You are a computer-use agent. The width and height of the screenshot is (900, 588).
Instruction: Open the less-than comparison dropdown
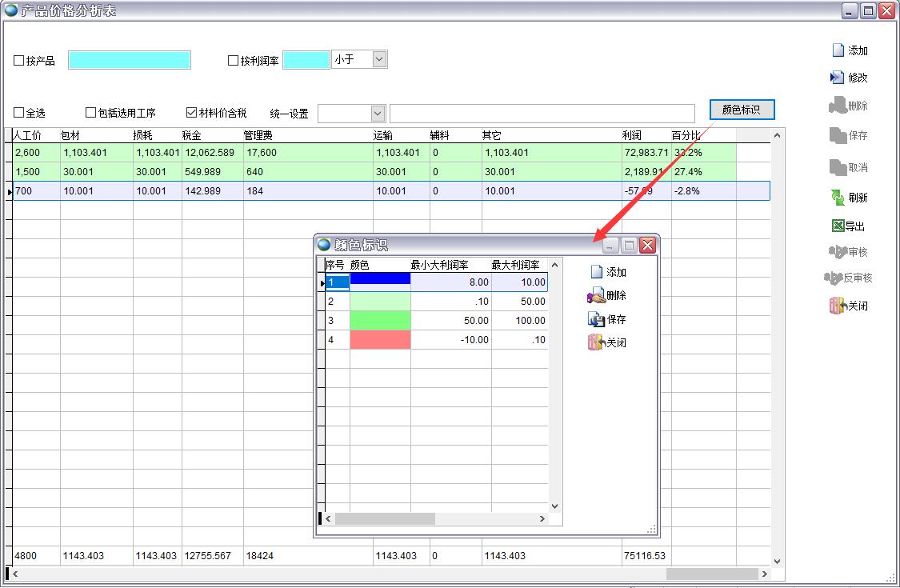coord(379,59)
